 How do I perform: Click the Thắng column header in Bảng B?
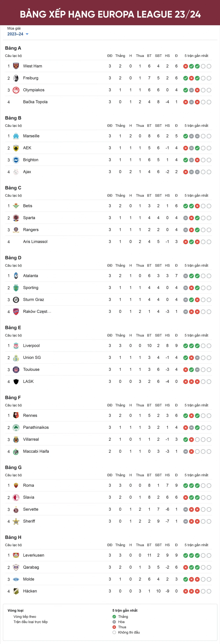[x=120, y=126]
